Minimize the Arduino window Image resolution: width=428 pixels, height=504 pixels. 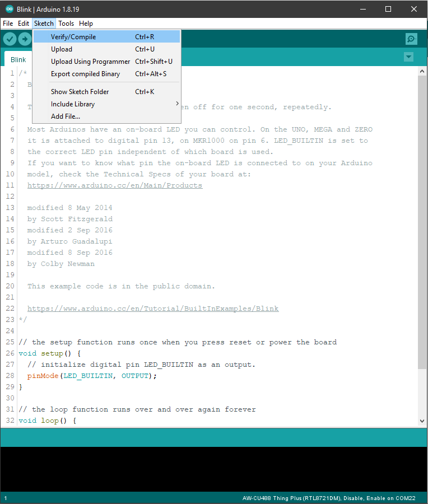coord(362,9)
